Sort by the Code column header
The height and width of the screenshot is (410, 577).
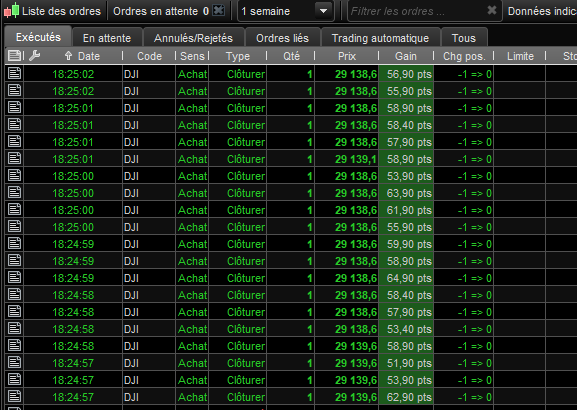pos(149,56)
